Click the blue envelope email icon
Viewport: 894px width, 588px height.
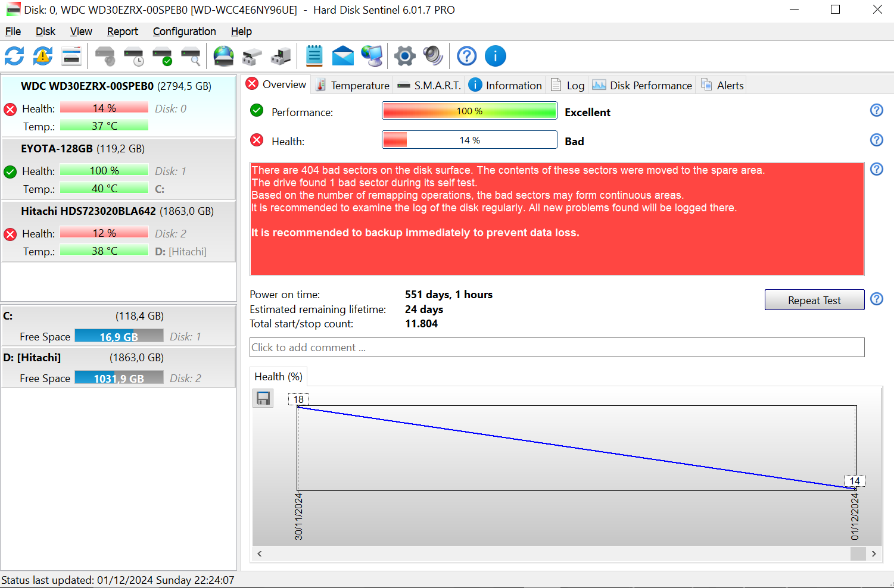tap(343, 57)
